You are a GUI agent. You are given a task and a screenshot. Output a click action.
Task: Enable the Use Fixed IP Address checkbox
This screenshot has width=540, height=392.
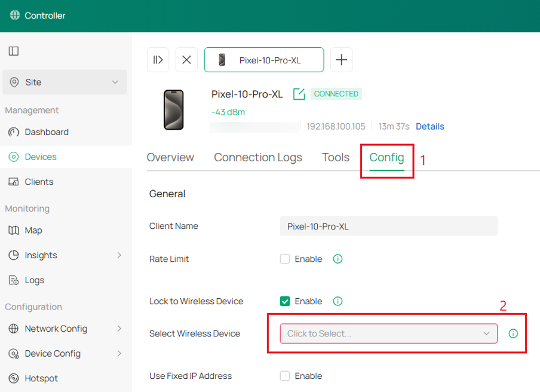click(285, 376)
